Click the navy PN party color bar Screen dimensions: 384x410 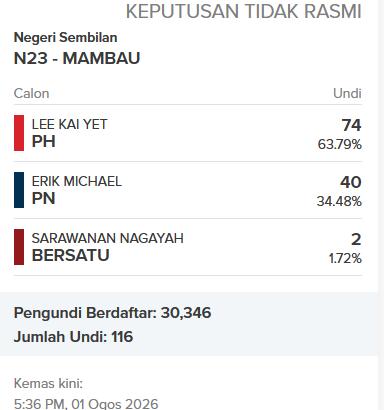[x=19, y=190]
